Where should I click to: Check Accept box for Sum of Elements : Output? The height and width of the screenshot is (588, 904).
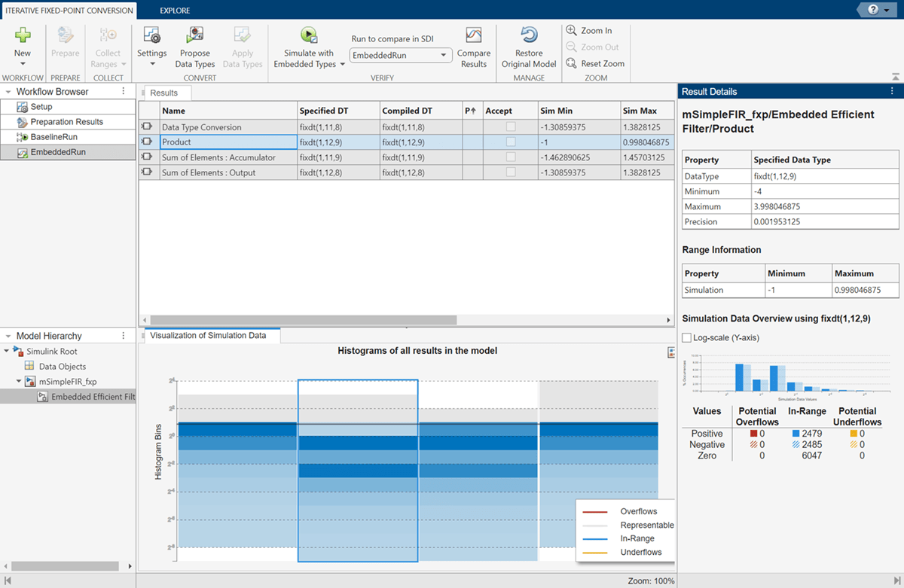[511, 172]
